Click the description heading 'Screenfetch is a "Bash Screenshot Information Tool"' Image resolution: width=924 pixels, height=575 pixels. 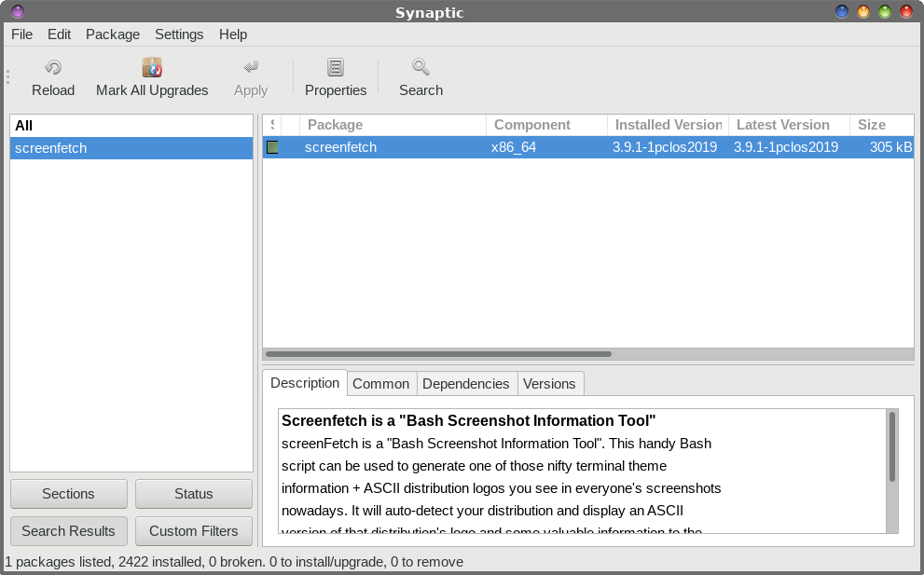click(x=468, y=420)
